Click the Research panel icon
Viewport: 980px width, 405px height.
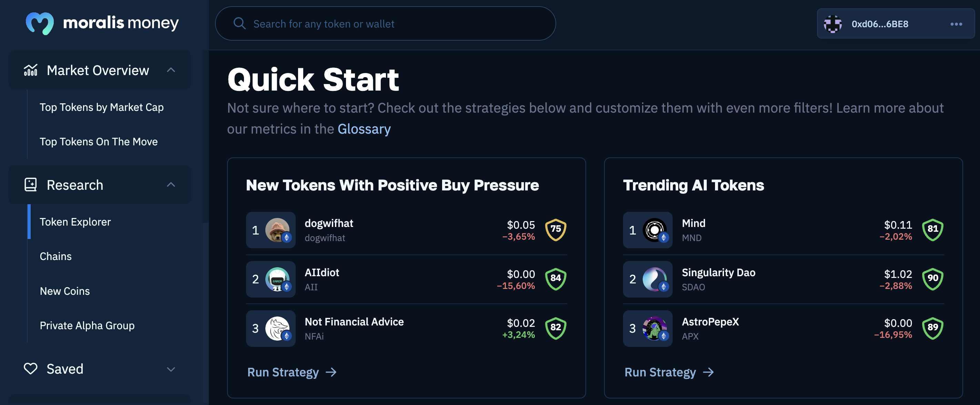31,184
